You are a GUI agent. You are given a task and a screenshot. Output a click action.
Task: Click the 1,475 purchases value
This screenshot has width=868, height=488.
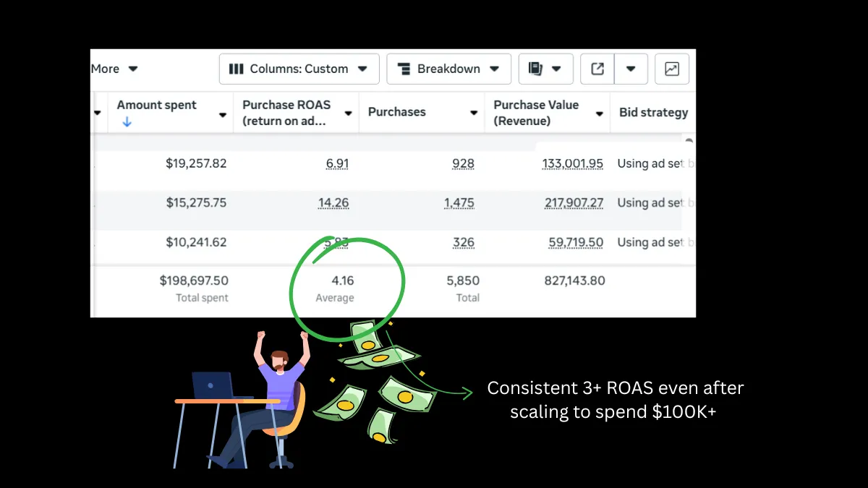(459, 203)
